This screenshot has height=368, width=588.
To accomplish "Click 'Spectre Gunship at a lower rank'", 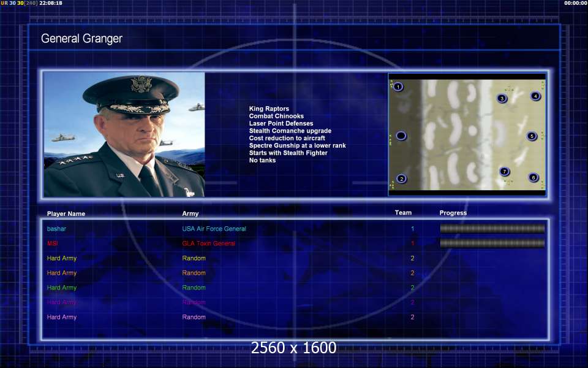I will click(x=298, y=145).
